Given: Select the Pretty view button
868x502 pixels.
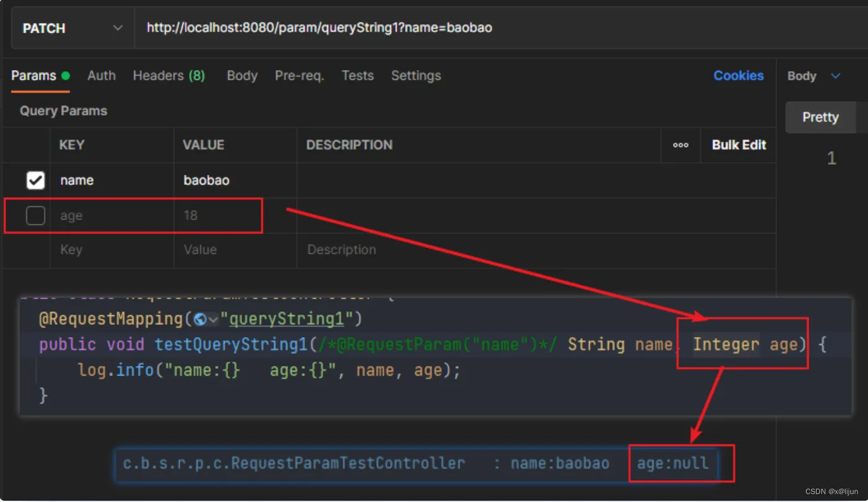Looking at the screenshot, I should pos(820,117).
